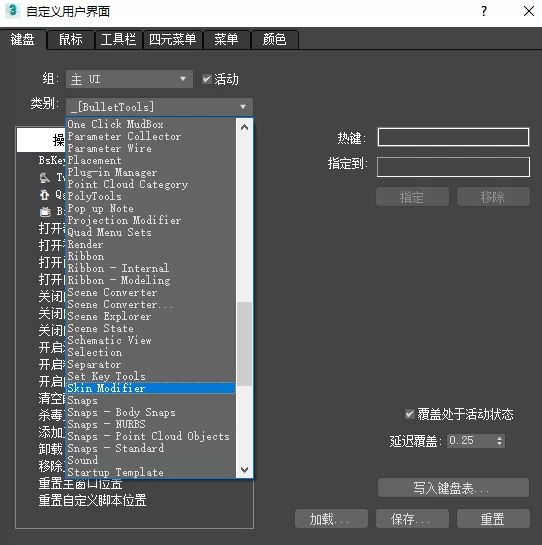Choose Scene Explorer category

[151, 316]
